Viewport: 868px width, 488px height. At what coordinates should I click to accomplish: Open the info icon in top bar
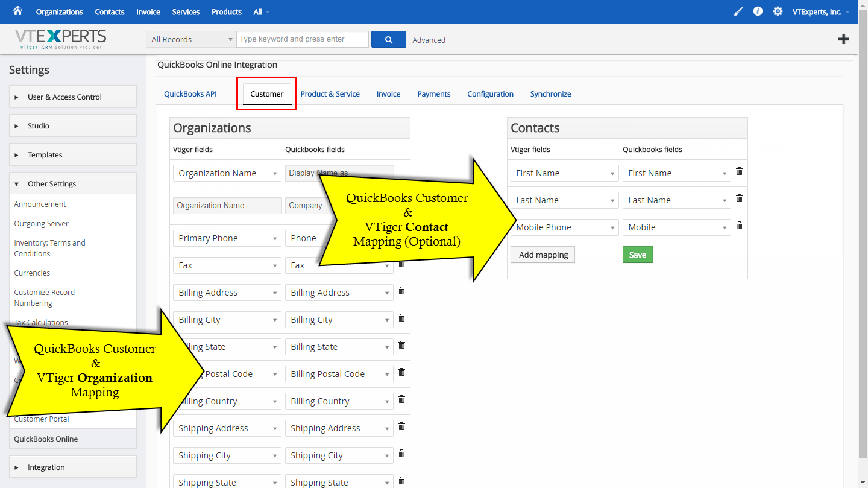(758, 11)
